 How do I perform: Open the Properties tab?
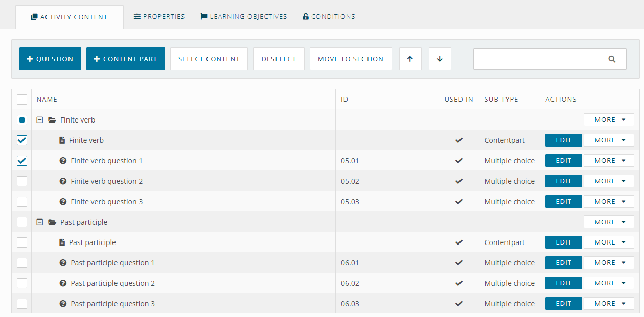[159, 16]
